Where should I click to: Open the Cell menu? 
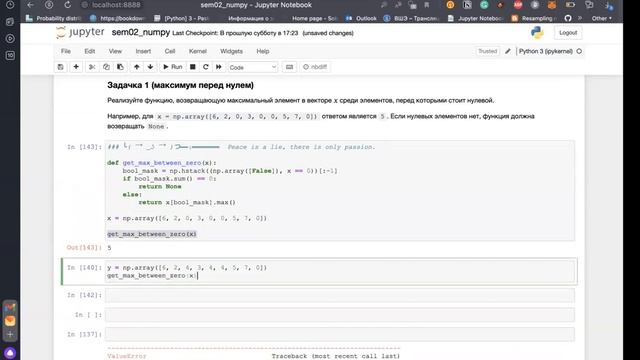[170, 51]
